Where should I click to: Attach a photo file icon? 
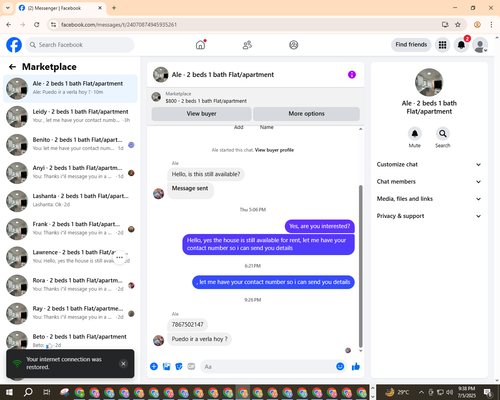[x=166, y=367]
